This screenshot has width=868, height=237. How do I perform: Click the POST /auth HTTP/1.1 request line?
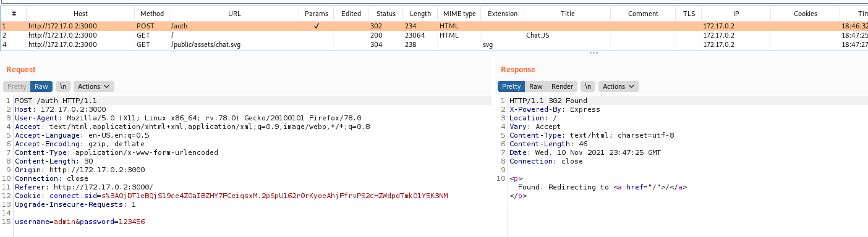tap(56, 101)
